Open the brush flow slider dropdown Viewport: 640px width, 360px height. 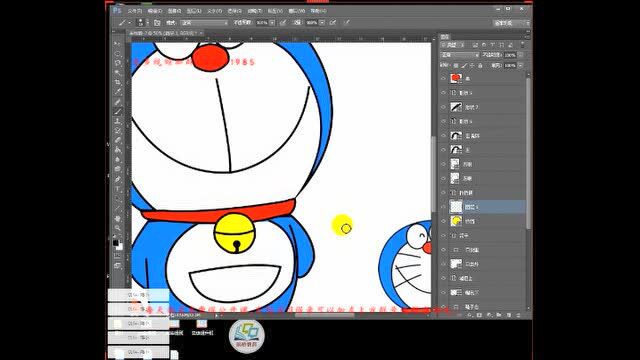[x=322, y=23]
